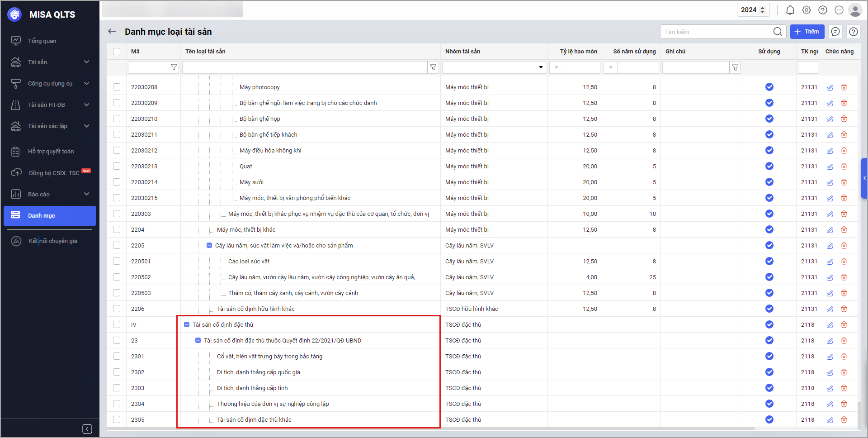Click the back arrow beside Danh mục loại tài sản
The height and width of the screenshot is (438, 868).
(112, 31)
